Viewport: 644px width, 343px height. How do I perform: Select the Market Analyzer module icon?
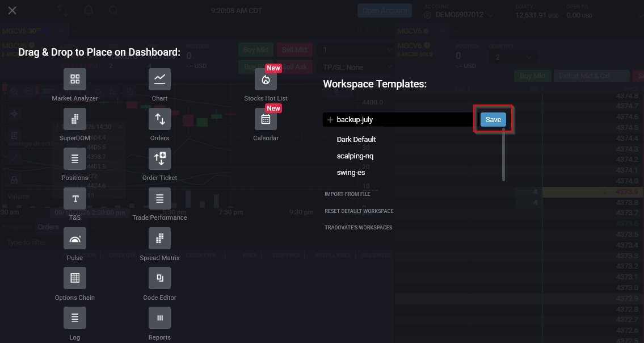tap(75, 80)
